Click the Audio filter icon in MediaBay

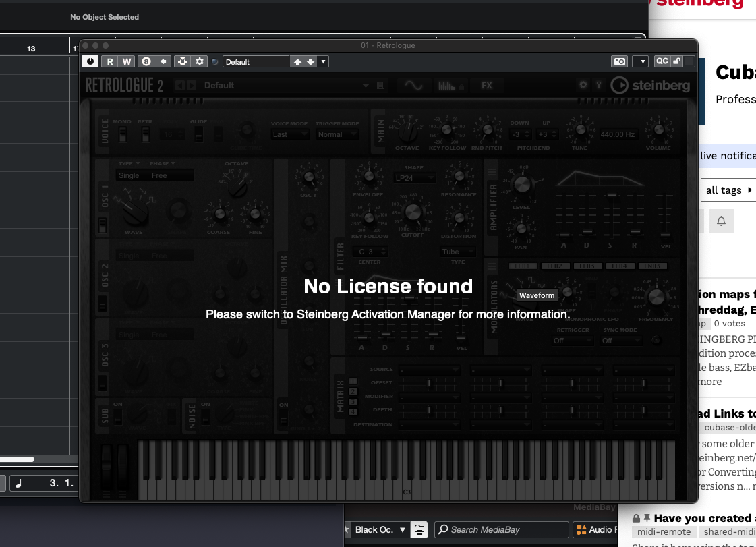point(581,529)
